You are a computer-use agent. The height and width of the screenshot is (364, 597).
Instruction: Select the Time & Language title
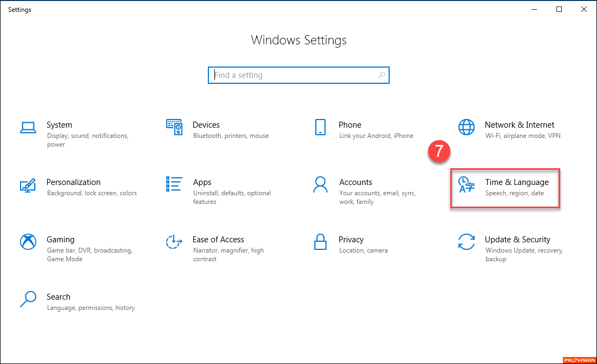(517, 182)
